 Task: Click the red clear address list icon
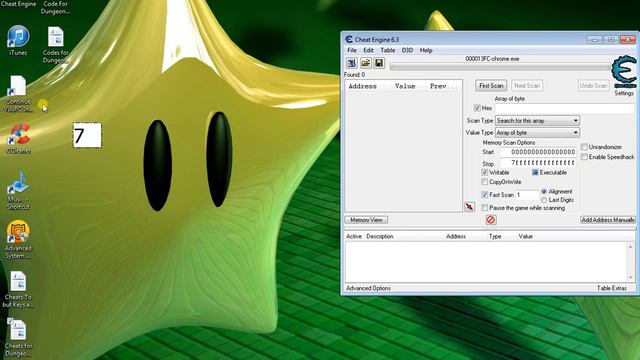click(x=491, y=220)
